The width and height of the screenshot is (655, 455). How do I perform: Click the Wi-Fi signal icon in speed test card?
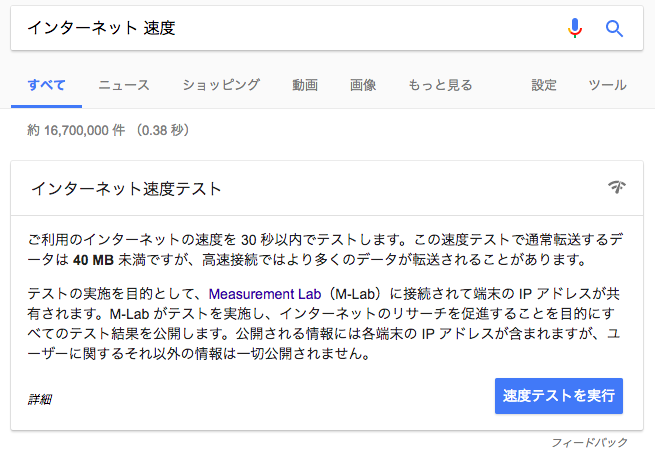click(x=617, y=187)
